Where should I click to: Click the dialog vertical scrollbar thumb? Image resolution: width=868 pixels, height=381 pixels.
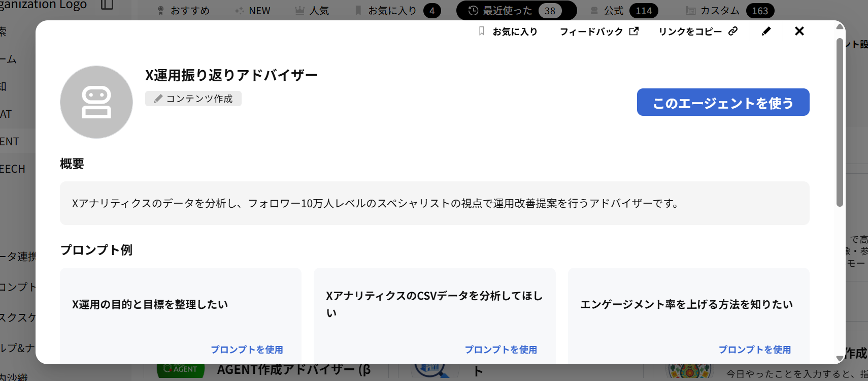point(840,122)
